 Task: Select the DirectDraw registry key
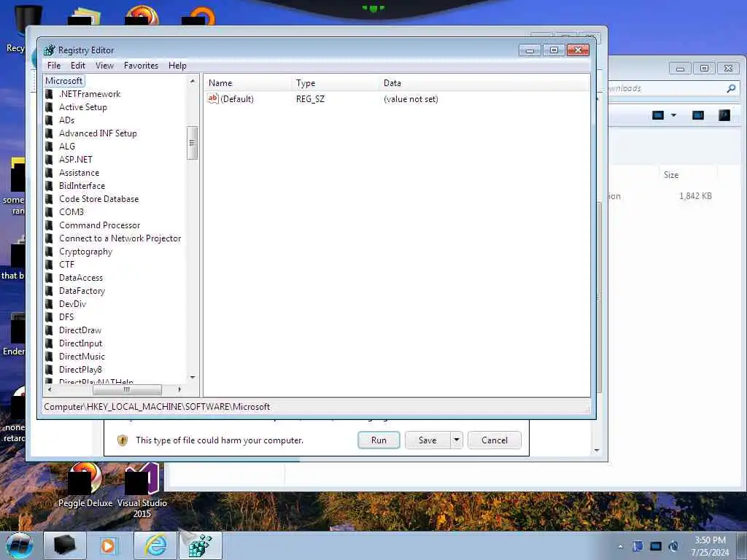[x=80, y=330]
